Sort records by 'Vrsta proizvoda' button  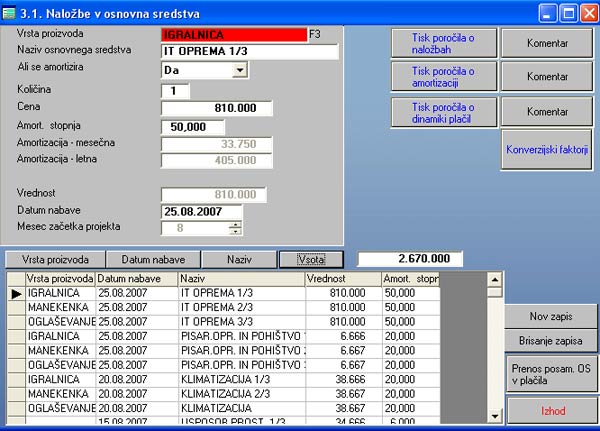[56, 259]
